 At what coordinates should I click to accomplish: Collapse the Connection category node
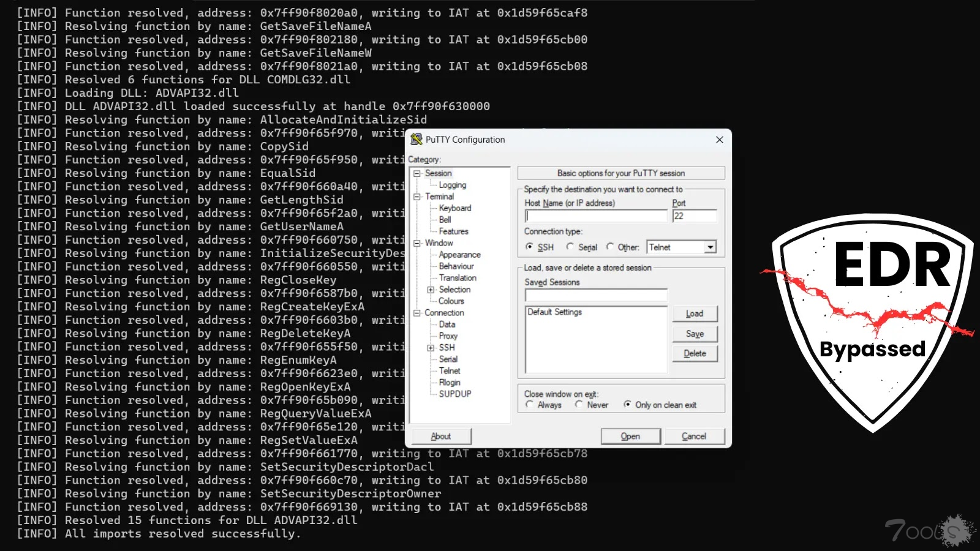[417, 313]
